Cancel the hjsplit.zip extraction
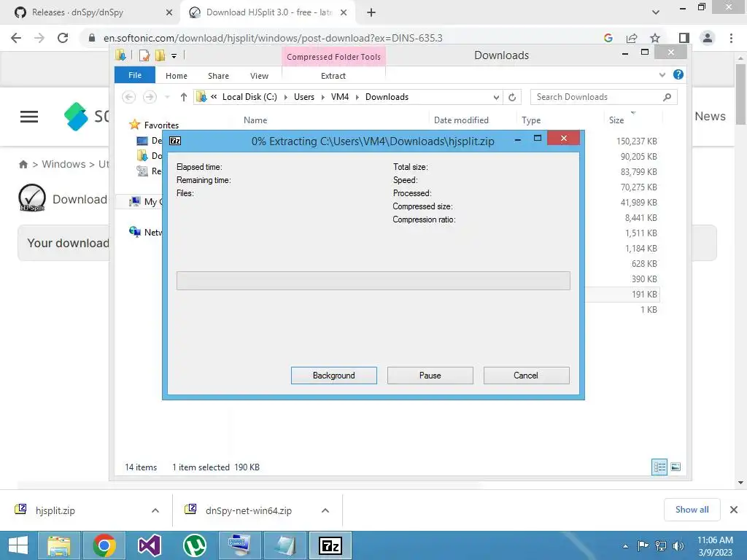This screenshot has width=747, height=560. coord(526,376)
